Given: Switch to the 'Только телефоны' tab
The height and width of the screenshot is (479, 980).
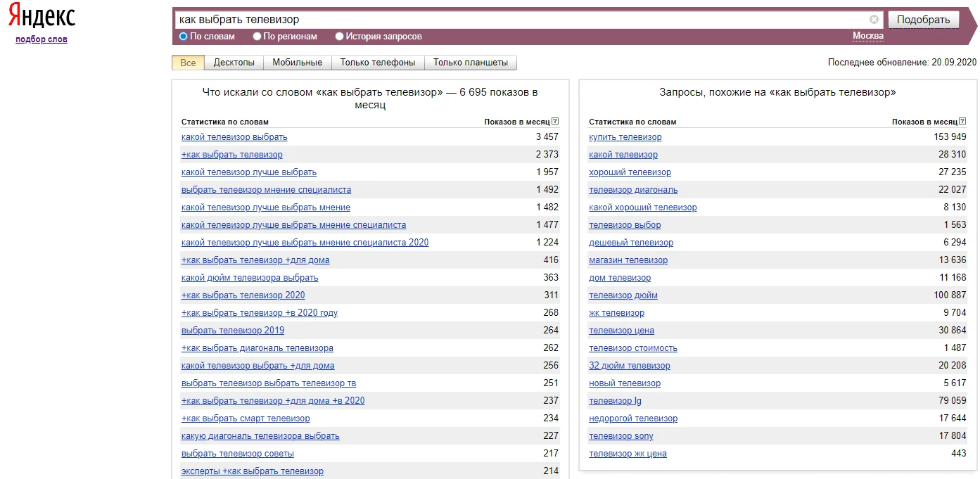Looking at the screenshot, I should 377,63.
